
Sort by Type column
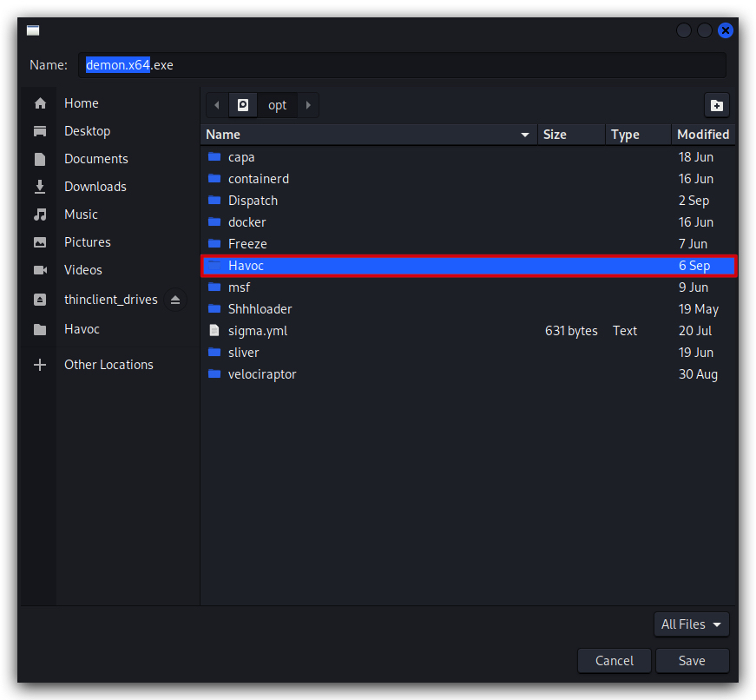638,135
